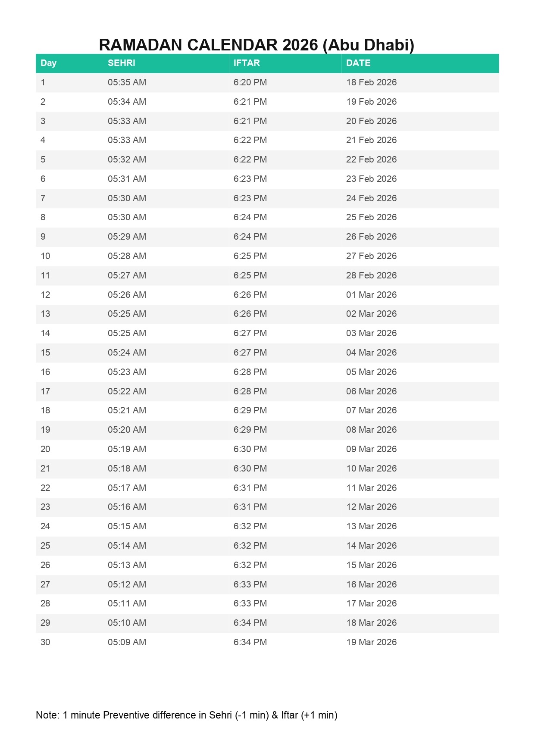Click the 09 Mar 2026 date
This screenshot has height=756, width=535.
pos(371,449)
